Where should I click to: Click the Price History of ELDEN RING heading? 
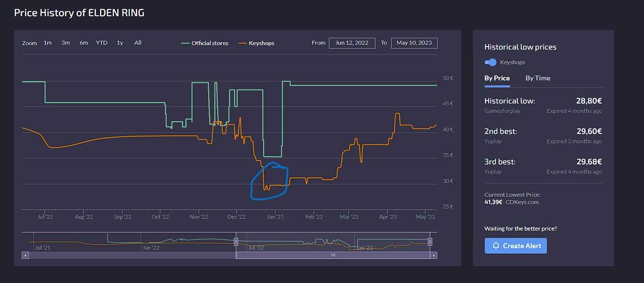[x=79, y=13]
